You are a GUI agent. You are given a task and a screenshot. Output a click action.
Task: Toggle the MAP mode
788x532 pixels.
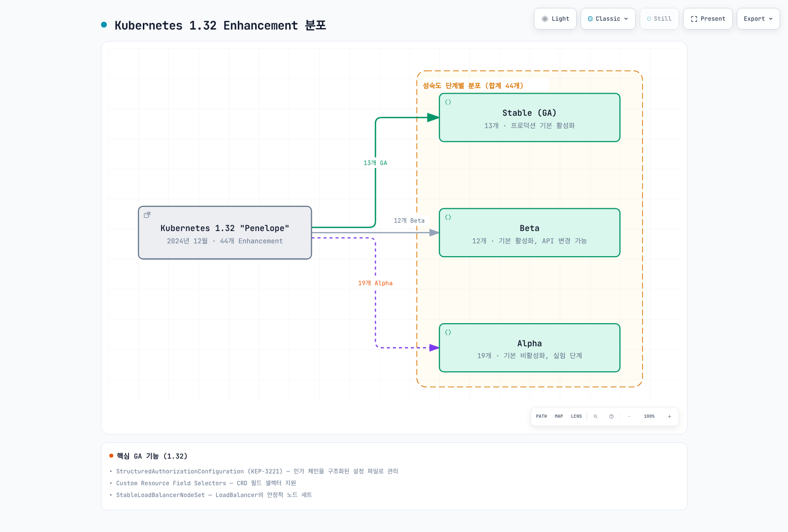click(x=559, y=416)
